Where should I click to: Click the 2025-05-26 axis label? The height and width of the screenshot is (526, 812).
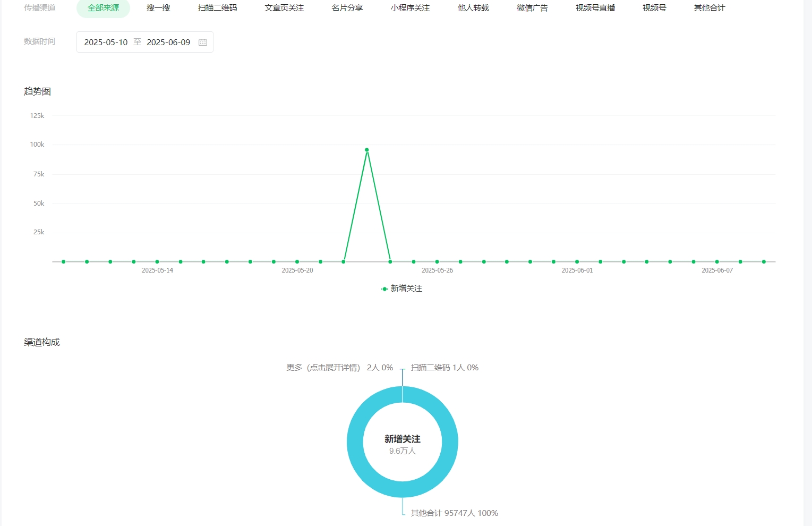[x=437, y=270]
